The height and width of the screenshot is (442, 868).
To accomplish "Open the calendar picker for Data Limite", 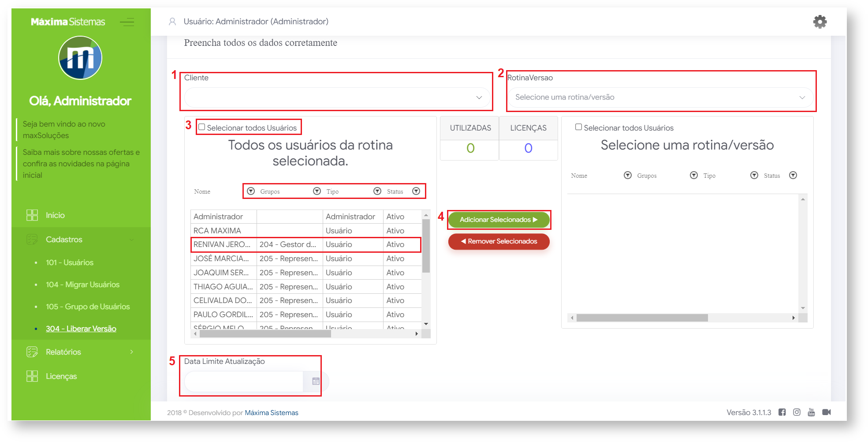I will [316, 381].
